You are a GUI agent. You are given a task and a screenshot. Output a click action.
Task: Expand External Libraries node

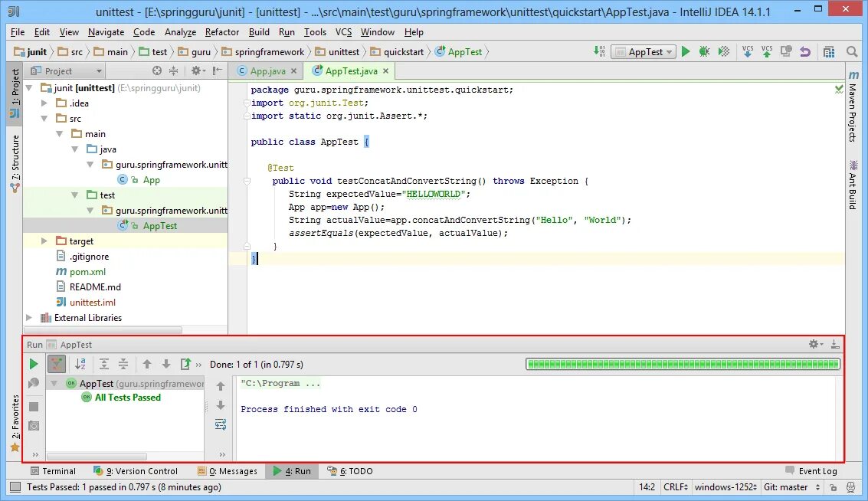(x=29, y=318)
